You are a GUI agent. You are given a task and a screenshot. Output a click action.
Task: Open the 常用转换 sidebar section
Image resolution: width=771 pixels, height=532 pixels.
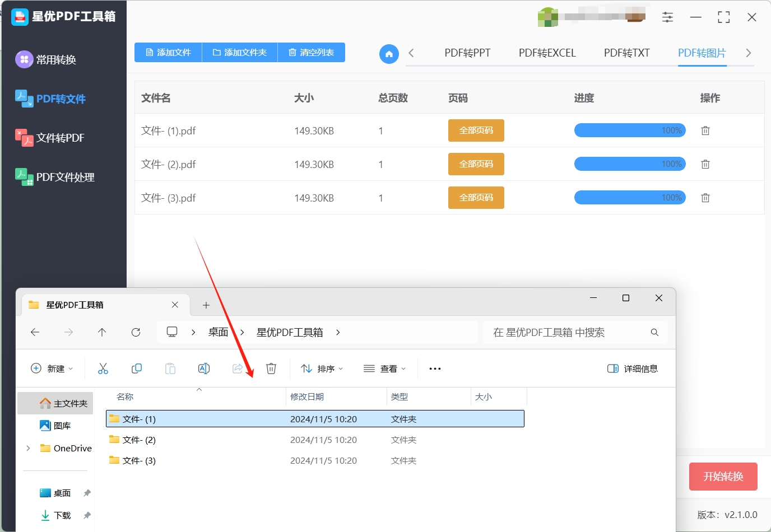(46, 59)
